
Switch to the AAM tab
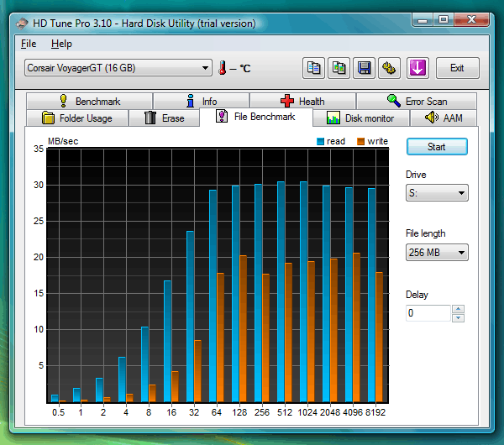444,118
